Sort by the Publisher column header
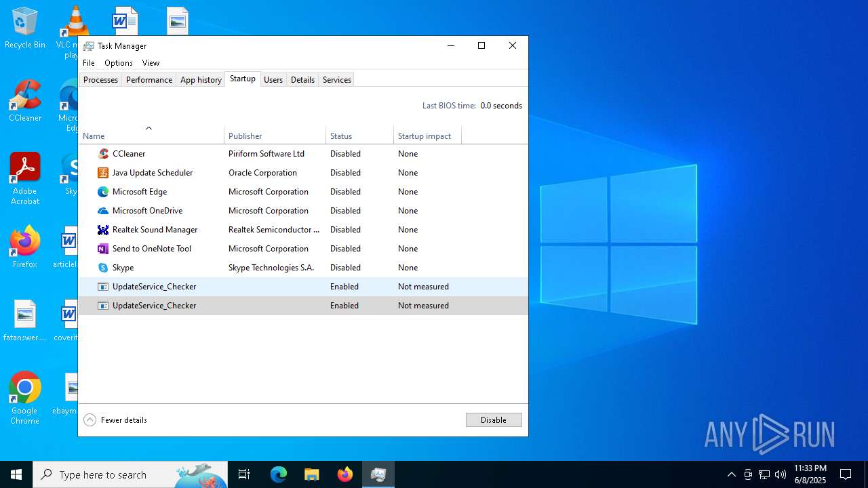This screenshot has width=868, height=488. coord(275,136)
